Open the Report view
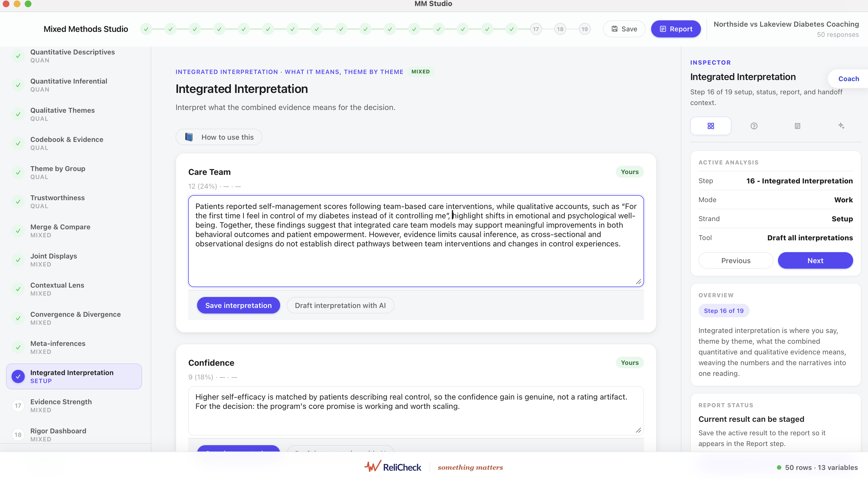 click(x=676, y=29)
